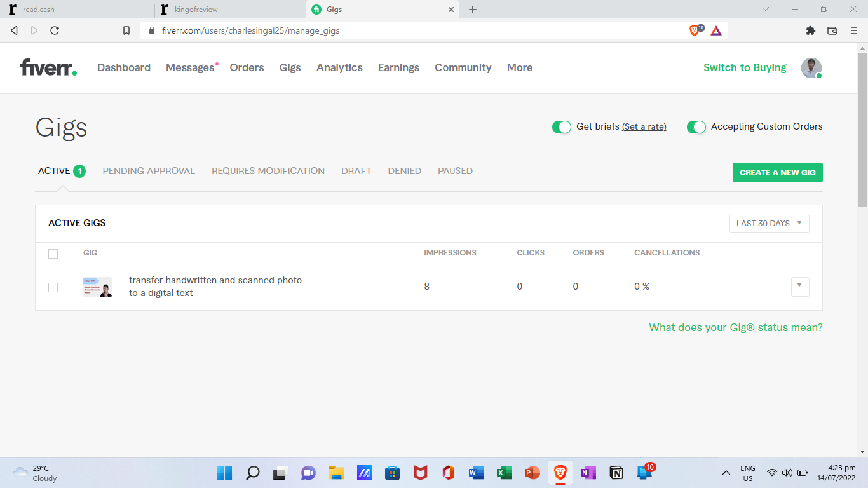Open the taskbar clock showing 4:23 pm
Image resolution: width=868 pixels, height=488 pixels.
(x=837, y=473)
